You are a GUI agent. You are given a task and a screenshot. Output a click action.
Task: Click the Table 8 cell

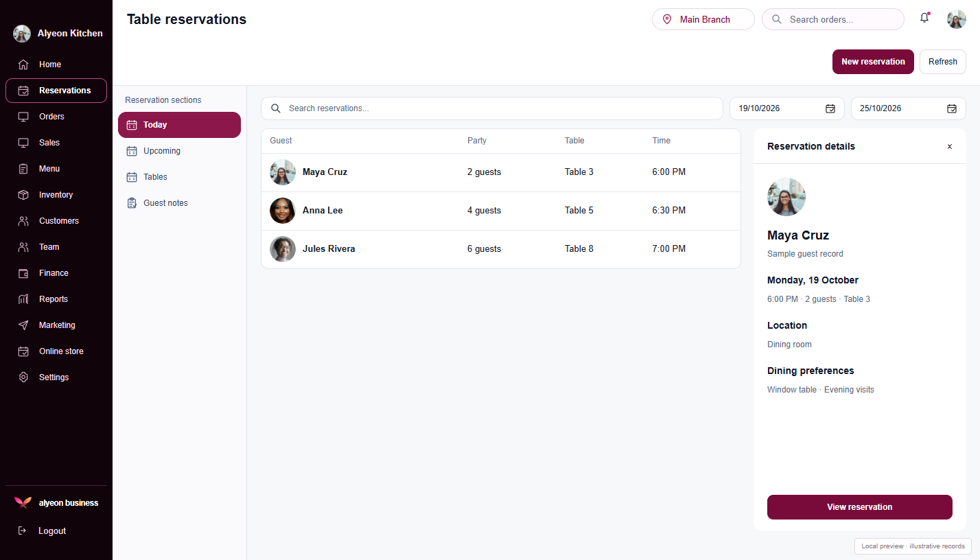pyautogui.click(x=579, y=249)
